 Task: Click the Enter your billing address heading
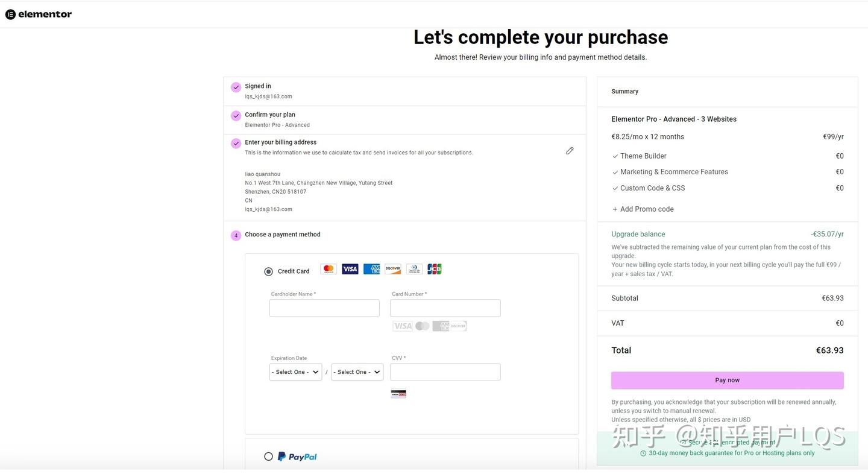[281, 142]
